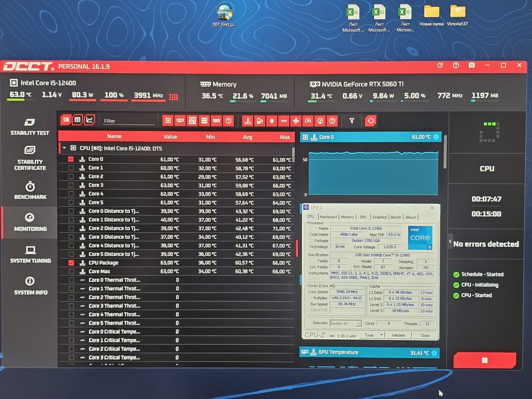Click CPU-Z Validate button
532x399 pixels.
pos(399,335)
